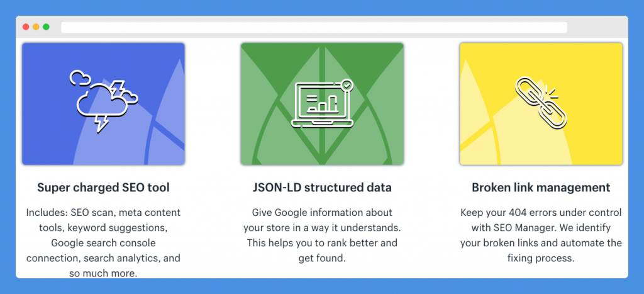The image size is (644, 294).
Task: Click the broken chain link icon
Action: coord(541,103)
